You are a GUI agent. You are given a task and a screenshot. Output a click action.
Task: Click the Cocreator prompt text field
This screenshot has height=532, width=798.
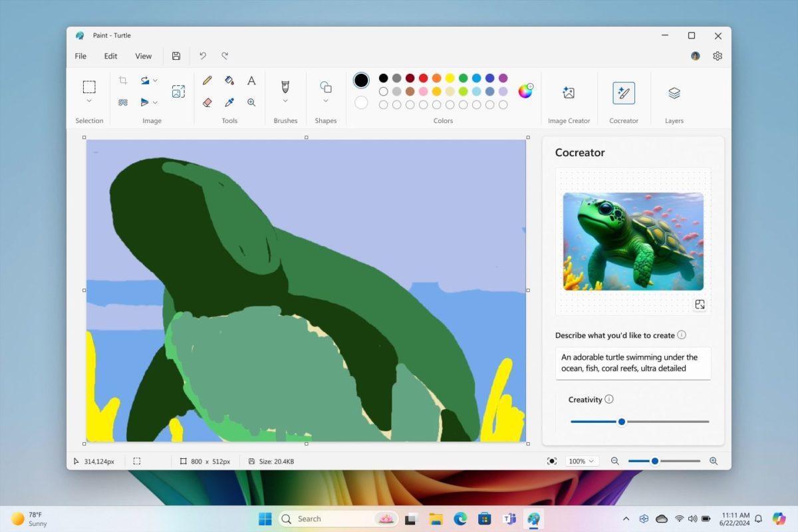633,363
